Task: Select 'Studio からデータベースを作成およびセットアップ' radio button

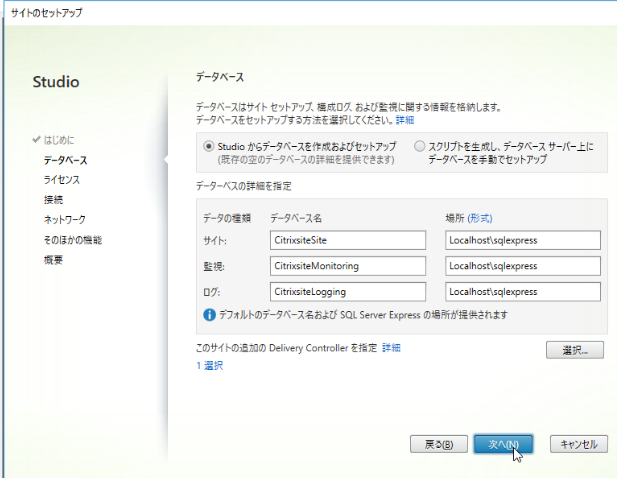Action: pos(209,147)
